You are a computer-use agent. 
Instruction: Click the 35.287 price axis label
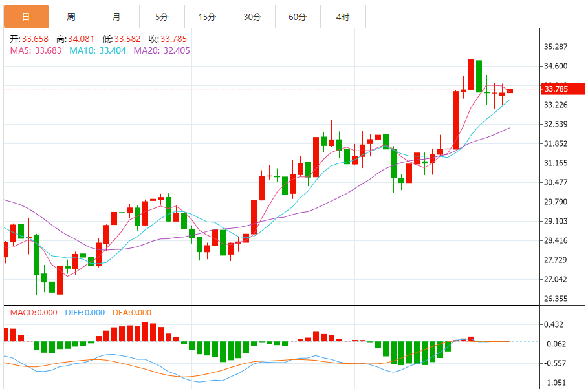pyautogui.click(x=556, y=47)
